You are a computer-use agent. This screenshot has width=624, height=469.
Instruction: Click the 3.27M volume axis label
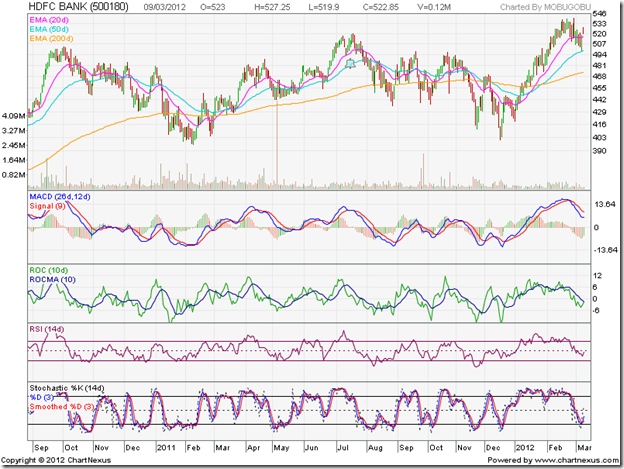pyautogui.click(x=14, y=130)
